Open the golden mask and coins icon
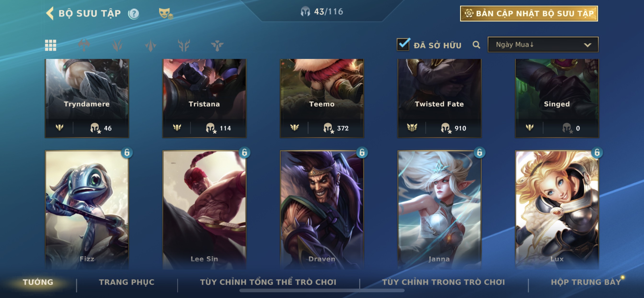Screen dimensions: 644x298 (166, 13)
